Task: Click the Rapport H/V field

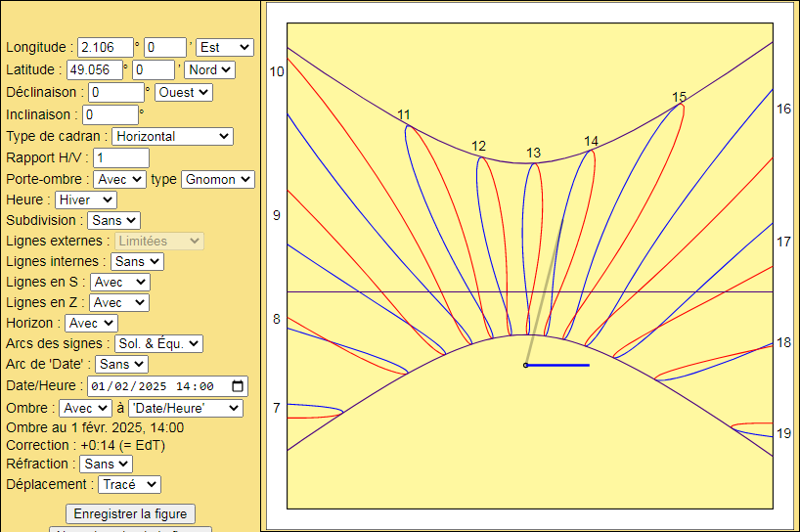Action: pyautogui.click(x=121, y=157)
